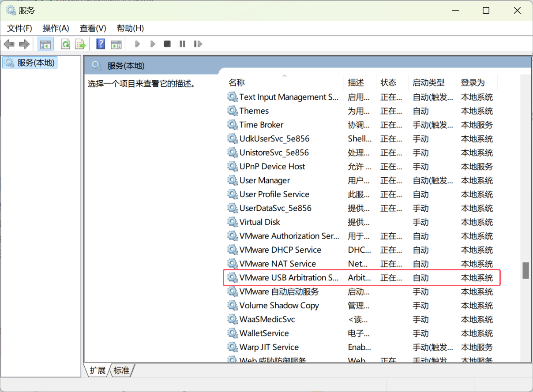Open Help via the blue question-mark icon
Viewport: 533px width, 392px height.
click(101, 44)
